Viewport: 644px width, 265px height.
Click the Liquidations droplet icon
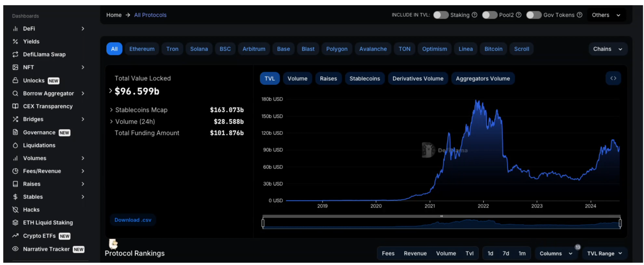point(15,145)
